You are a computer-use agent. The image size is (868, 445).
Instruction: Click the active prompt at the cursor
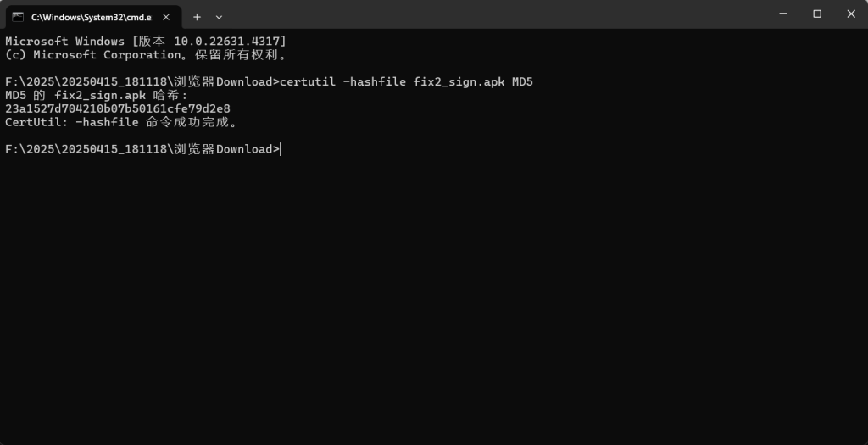click(x=278, y=149)
